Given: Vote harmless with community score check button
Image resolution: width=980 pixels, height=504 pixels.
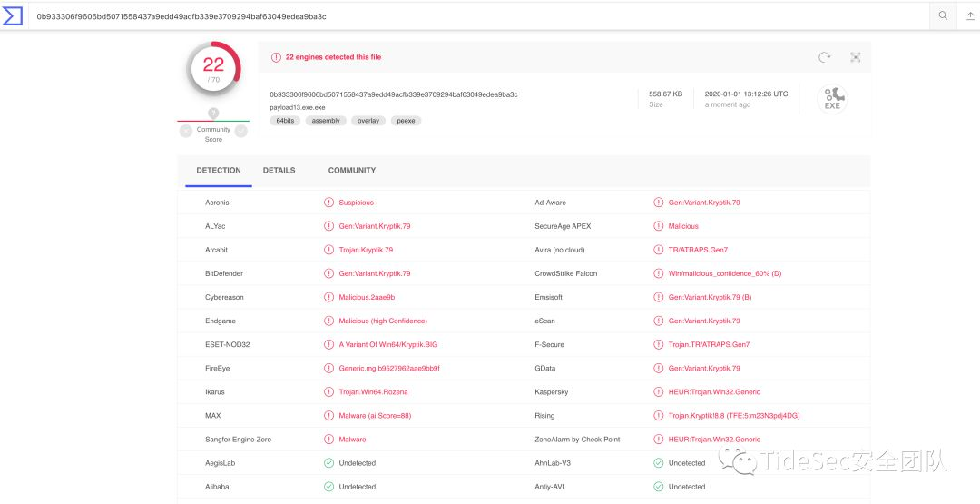Looking at the screenshot, I should (241, 131).
